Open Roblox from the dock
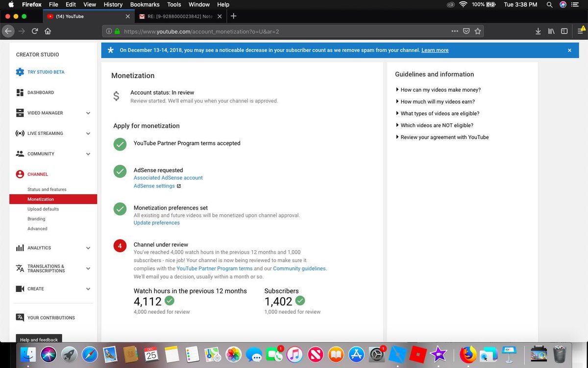Image resolution: width=588 pixels, height=368 pixels. (x=418, y=354)
